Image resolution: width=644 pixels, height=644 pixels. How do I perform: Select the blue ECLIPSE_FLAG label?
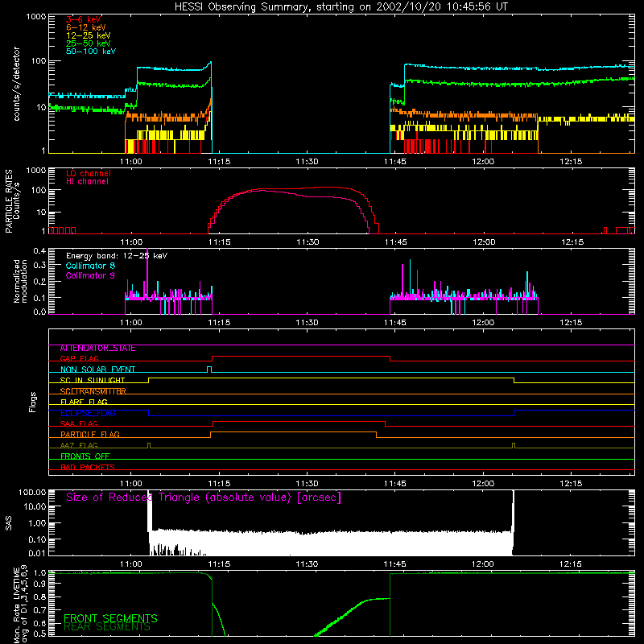tap(88, 413)
